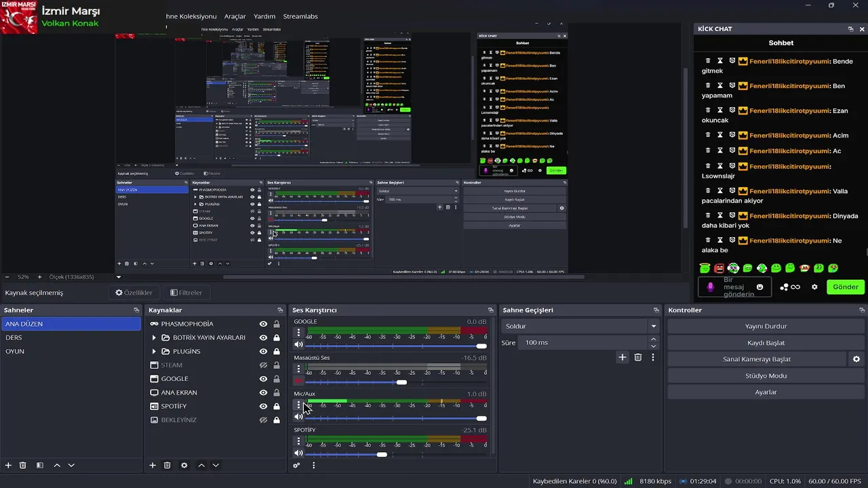
Task: Open transition properties dots menu
Action: click(x=653, y=357)
